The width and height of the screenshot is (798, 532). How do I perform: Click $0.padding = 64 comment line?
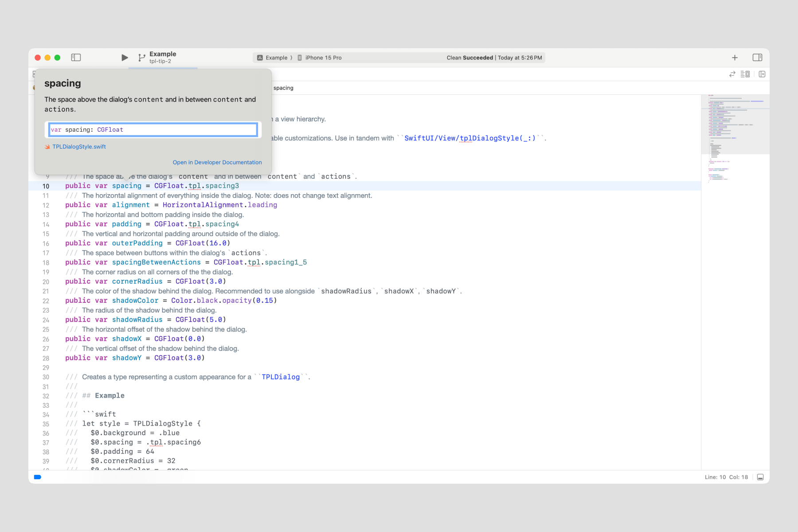pyautogui.click(x=122, y=451)
